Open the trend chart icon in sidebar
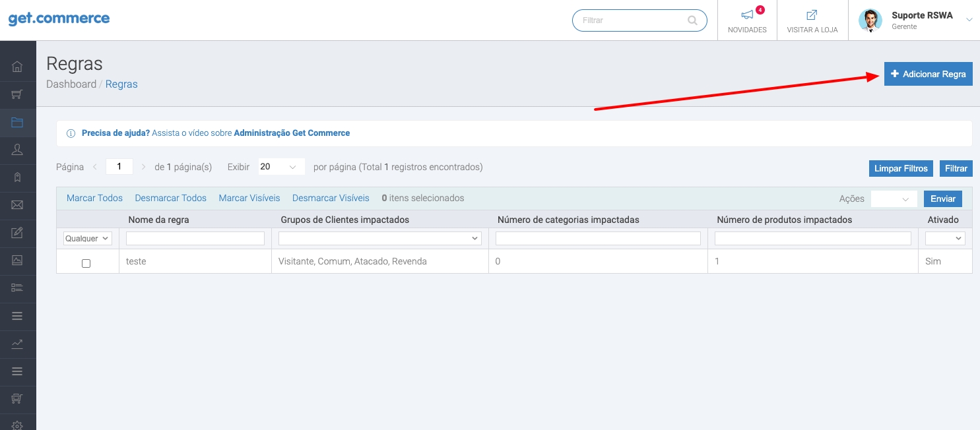This screenshot has height=430, width=980. 17,344
